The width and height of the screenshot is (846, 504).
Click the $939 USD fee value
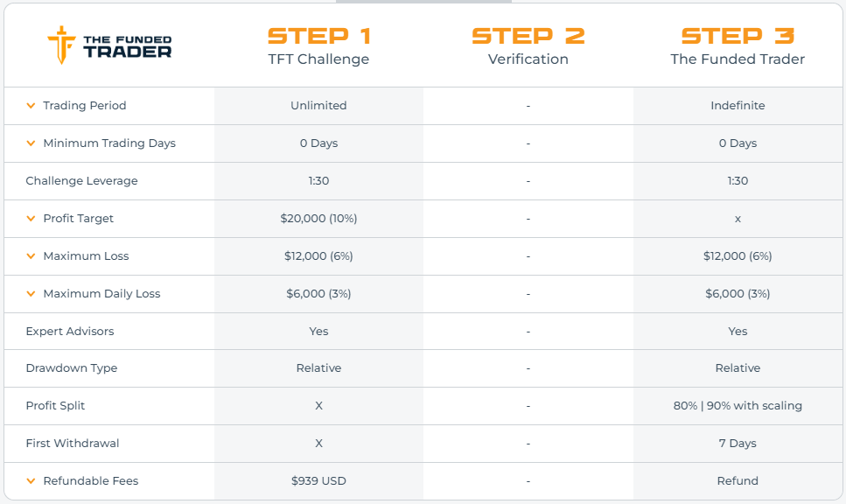(318, 480)
